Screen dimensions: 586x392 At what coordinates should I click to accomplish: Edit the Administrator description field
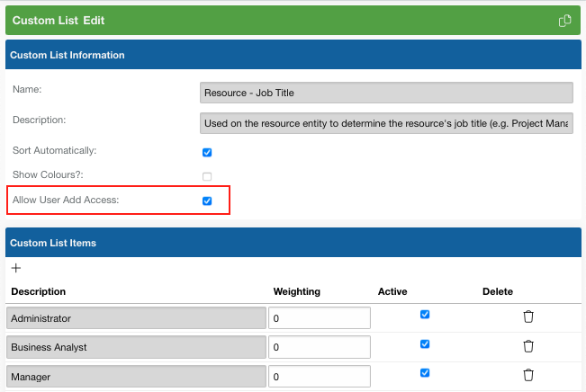pyautogui.click(x=137, y=318)
